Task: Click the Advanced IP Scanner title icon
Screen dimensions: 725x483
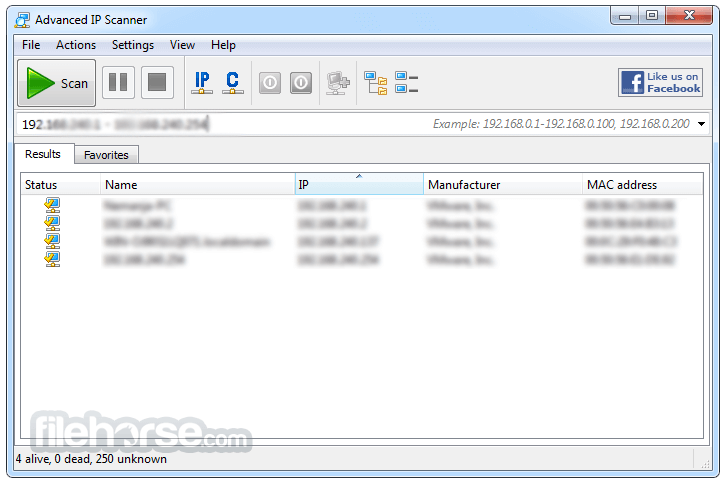Action: [x=22, y=20]
